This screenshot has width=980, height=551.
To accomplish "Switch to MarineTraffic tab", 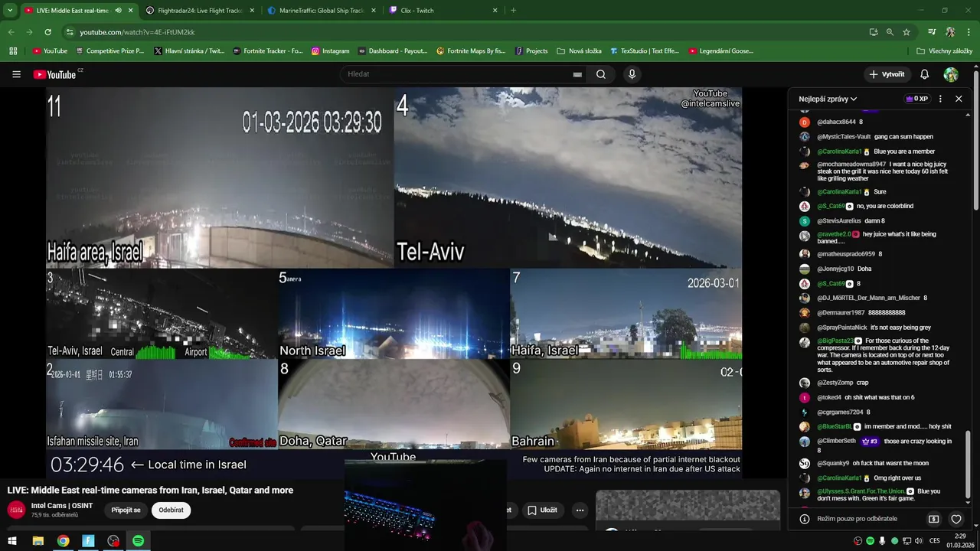I will [x=322, y=11].
